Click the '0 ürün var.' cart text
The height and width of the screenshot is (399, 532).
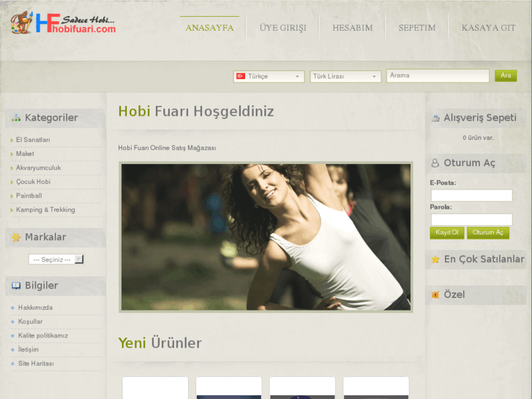click(x=478, y=138)
